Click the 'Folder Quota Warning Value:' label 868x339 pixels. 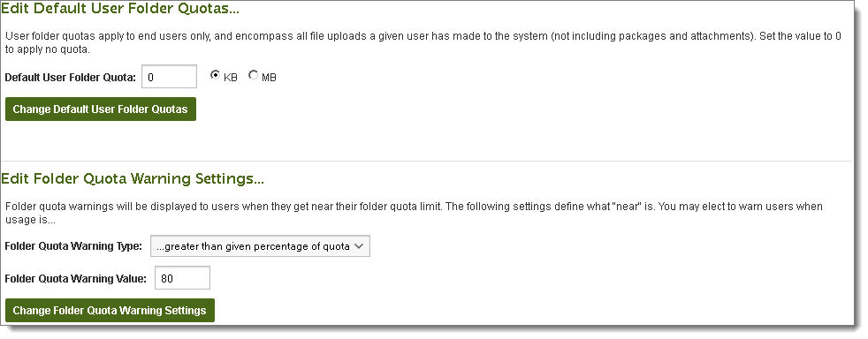pos(76,278)
